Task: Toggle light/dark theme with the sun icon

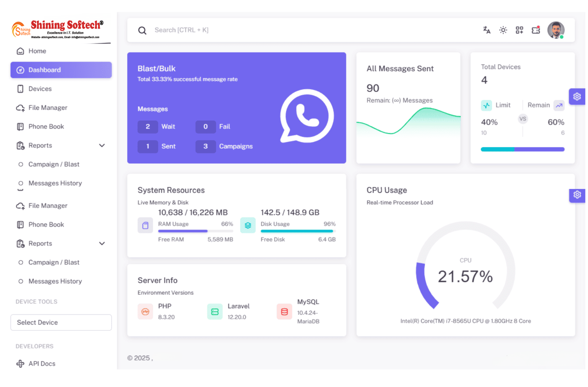Action: [503, 30]
